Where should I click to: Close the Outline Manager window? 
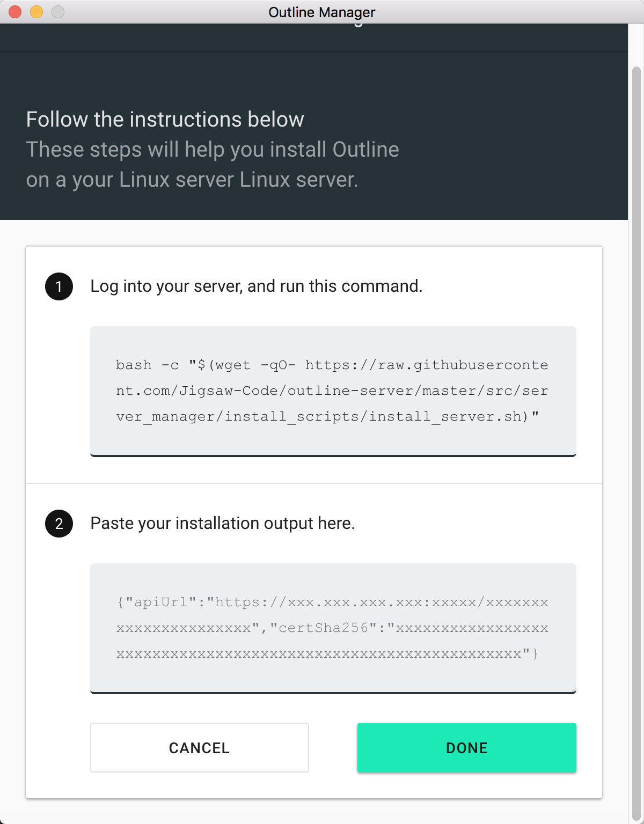point(15,12)
